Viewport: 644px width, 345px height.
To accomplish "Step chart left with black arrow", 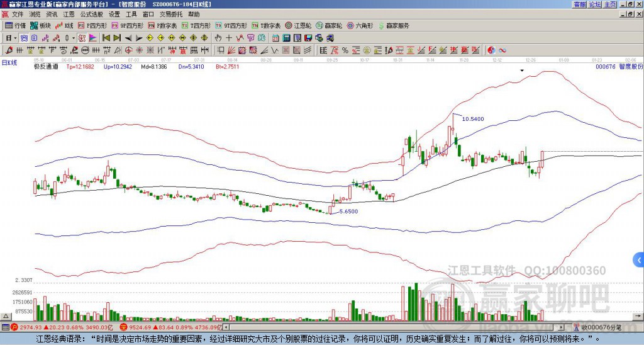I will click(x=128, y=38).
